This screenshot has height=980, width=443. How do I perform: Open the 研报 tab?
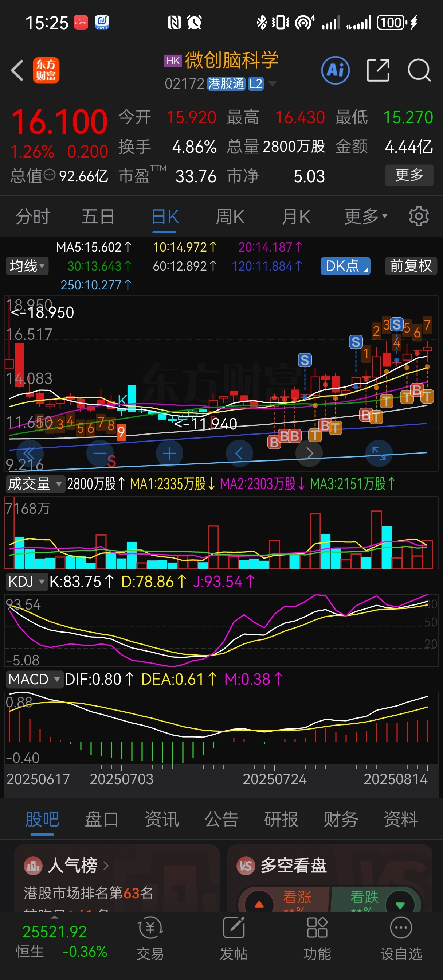pyautogui.click(x=281, y=819)
